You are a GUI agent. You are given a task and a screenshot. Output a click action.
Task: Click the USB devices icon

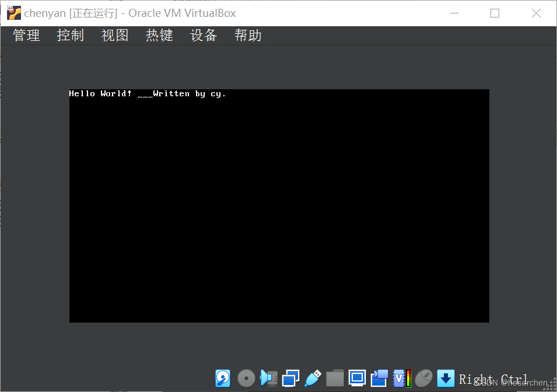point(313,378)
